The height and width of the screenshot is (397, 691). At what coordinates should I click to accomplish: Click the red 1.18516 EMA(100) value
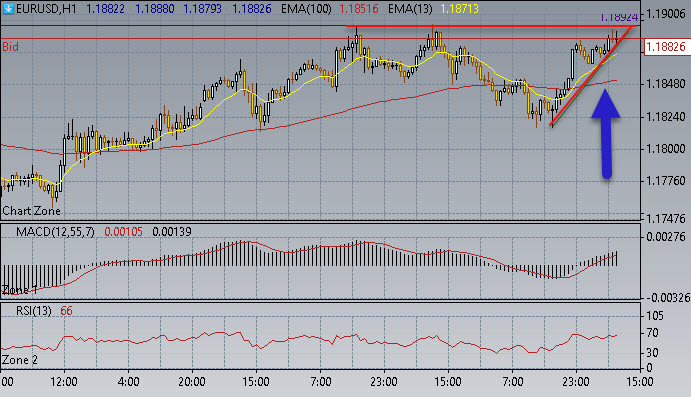point(359,9)
